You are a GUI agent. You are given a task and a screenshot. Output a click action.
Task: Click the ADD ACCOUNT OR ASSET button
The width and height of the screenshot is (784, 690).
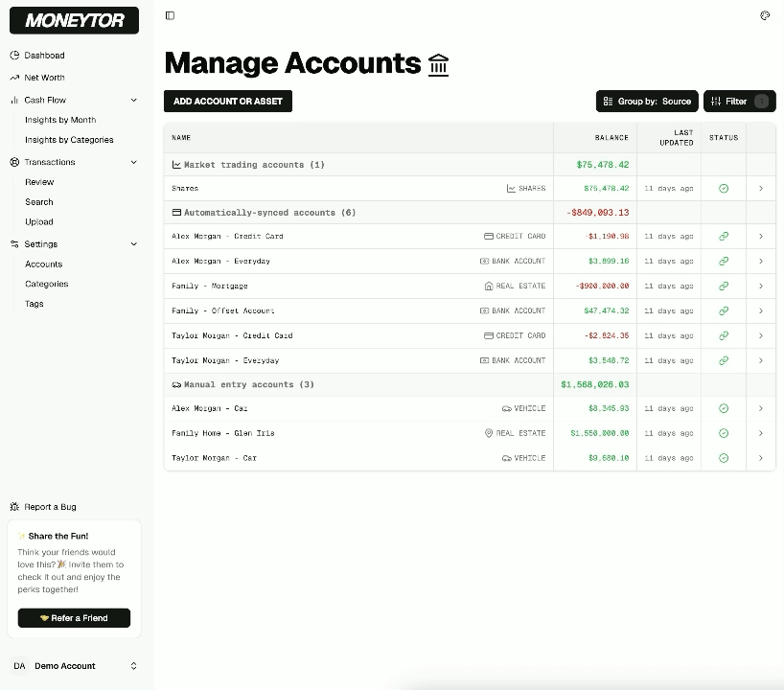pyautogui.click(x=227, y=101)
